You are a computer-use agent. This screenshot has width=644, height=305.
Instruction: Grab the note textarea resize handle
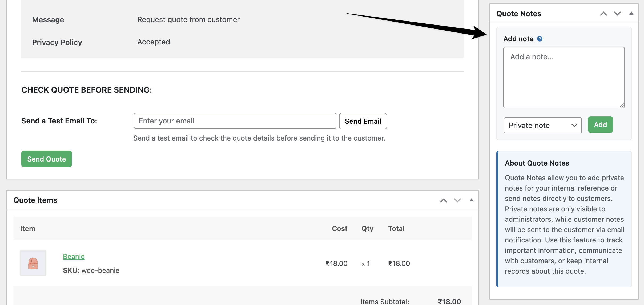click(622, 106)
